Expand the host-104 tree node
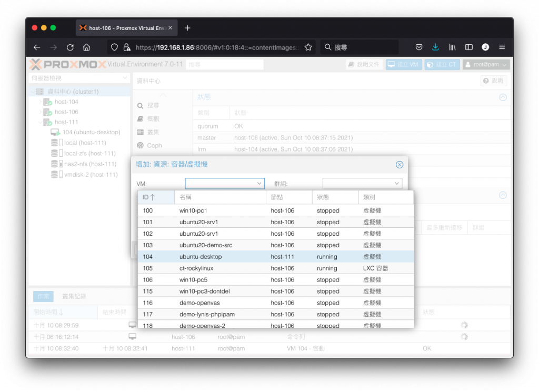This screenshot has height=392, width=539. coord(40,102)
